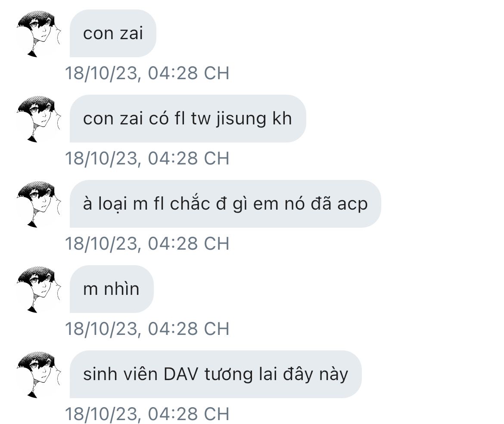Click the word "DAV" in the last message
This screenshot has width=504, height=424.
[181, 374]
